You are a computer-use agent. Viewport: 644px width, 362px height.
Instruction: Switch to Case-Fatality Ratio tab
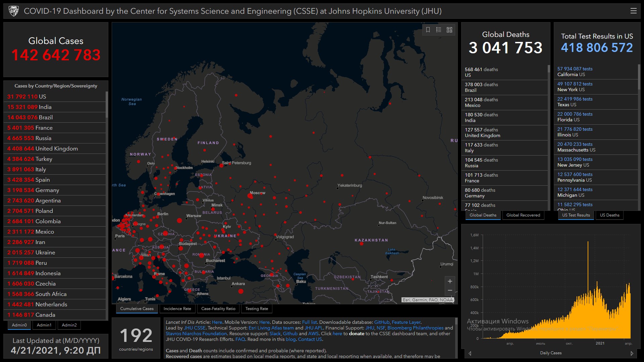218,309
